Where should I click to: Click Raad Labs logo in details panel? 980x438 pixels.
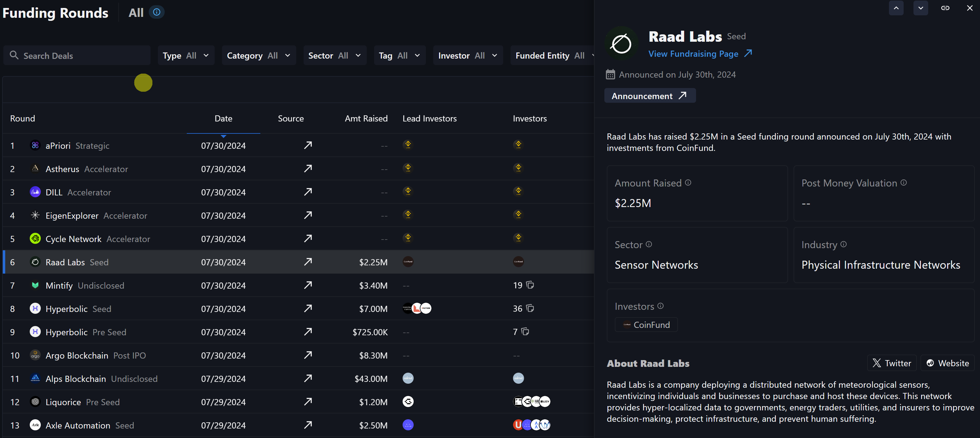click(621, 43)
